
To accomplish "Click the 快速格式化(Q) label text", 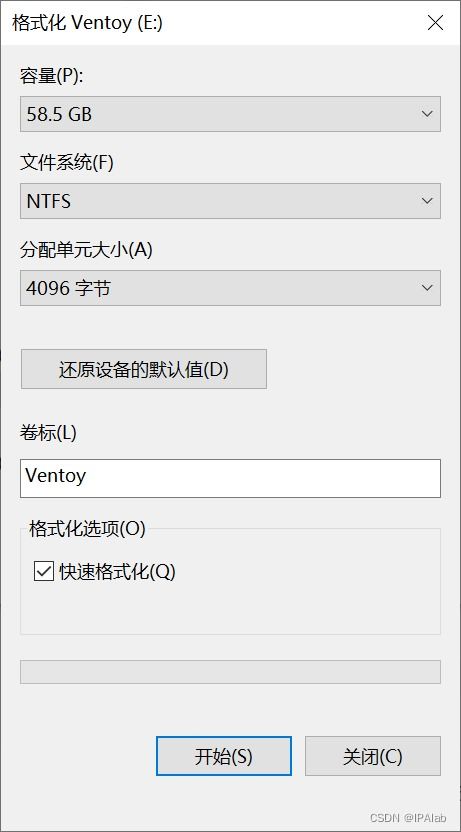I will click(117, 571).
